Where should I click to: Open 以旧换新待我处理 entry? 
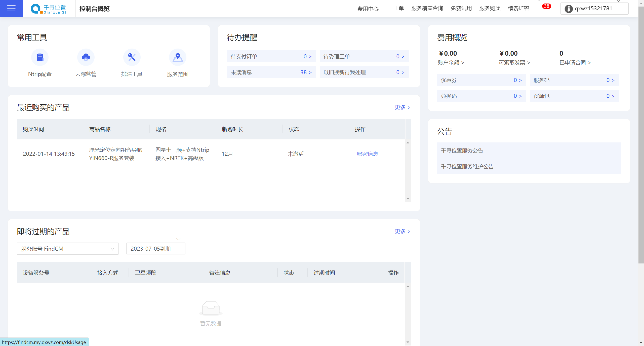[364, 72]
